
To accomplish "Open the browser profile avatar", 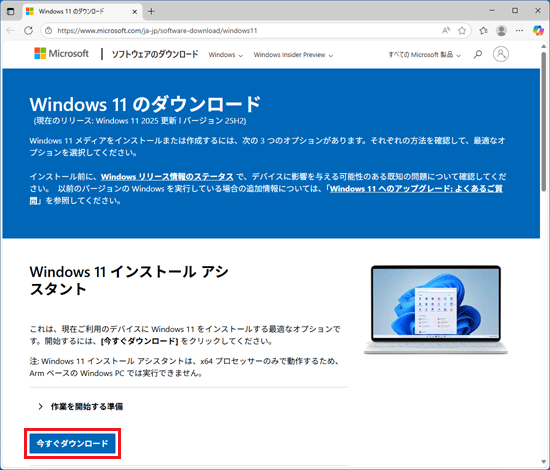I will [x=501, y=31].
